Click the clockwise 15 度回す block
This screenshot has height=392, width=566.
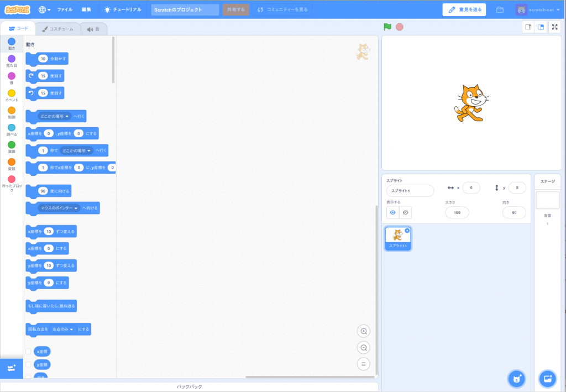click(x=45, y=76)
